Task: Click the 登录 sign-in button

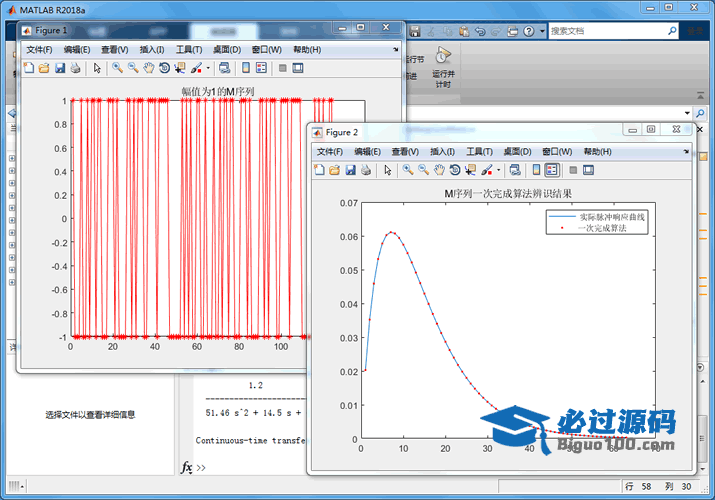Action: (696, 31)
